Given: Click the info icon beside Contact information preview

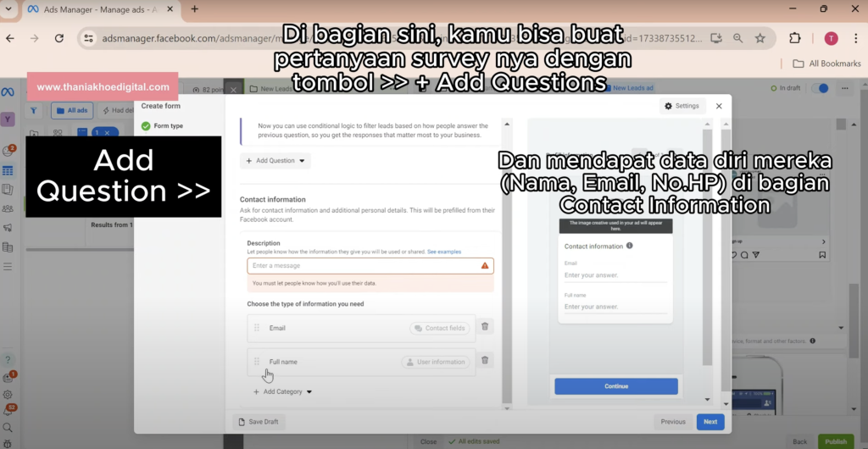Looking at the screenshot, I should click(x=630, y=246).
